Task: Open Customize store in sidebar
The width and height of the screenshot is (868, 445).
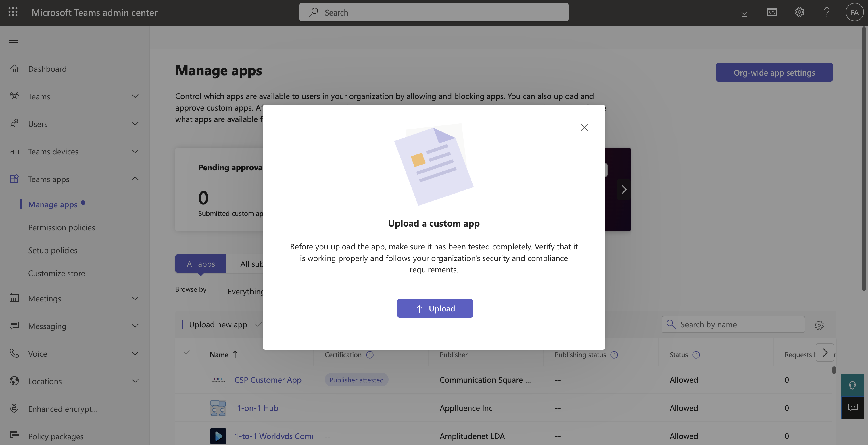Action: click(x=56, y=273)
